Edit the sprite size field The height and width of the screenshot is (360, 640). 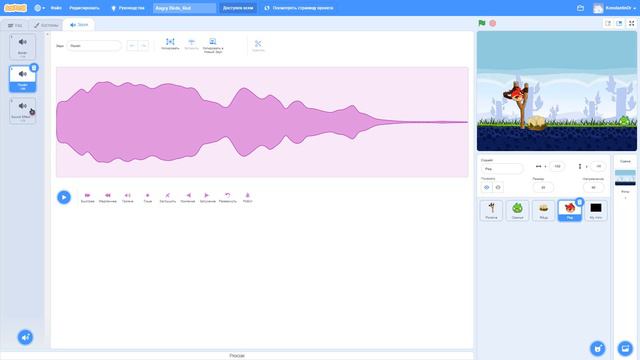pos(543,187)
